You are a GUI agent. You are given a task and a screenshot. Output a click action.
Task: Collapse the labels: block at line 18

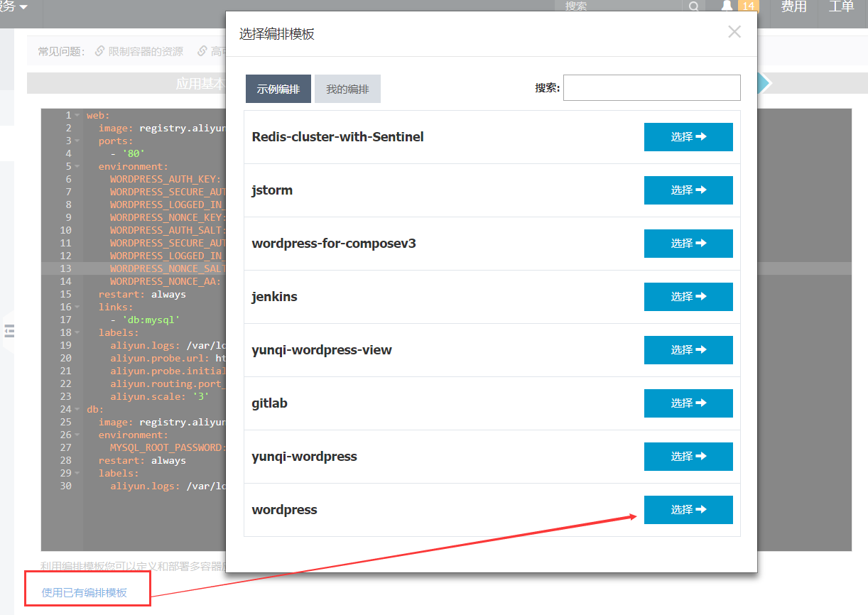tap(77, 332)
